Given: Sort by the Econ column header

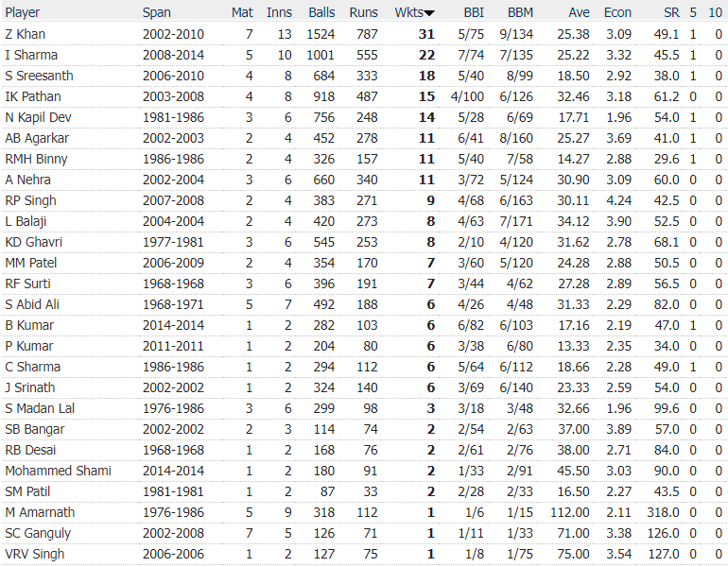Looking at the screenshot, I should (617, 12).
